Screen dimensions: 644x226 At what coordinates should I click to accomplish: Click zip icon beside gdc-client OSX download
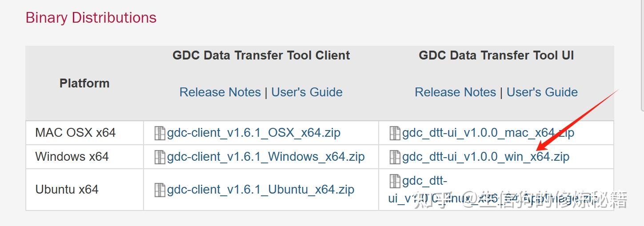click(x=160, y=133)
